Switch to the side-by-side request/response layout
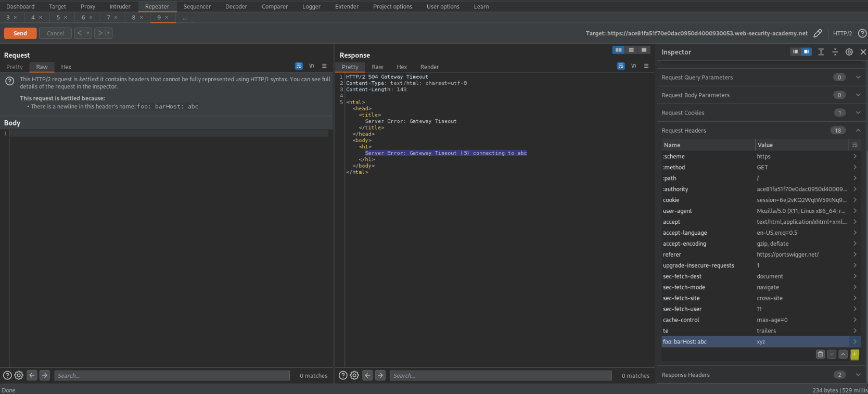Screen dimensions: 868x394 [618, 50]
